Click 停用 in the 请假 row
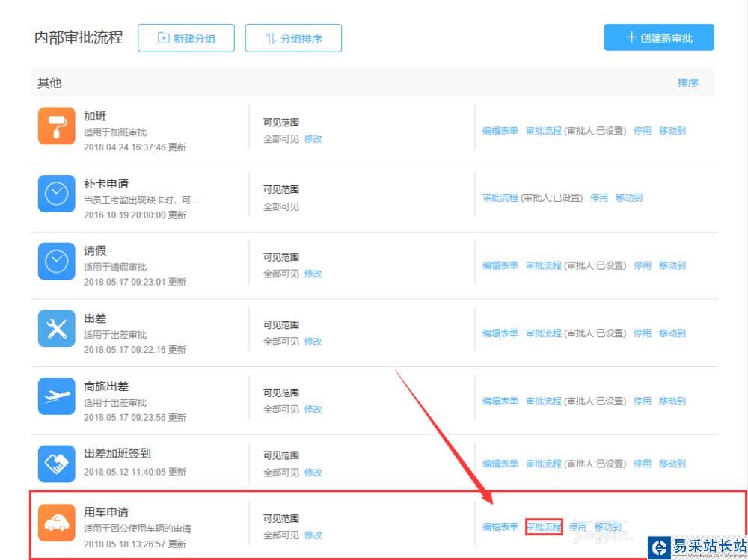This screenshot has height=560, width=748. [642, 265]
